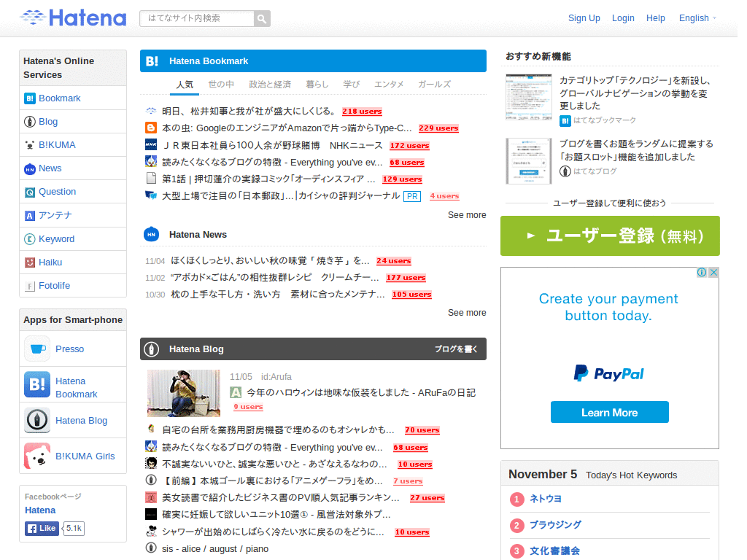Select the ガールズ tab
Screen dimensions: 747x560
coord(435,85)
